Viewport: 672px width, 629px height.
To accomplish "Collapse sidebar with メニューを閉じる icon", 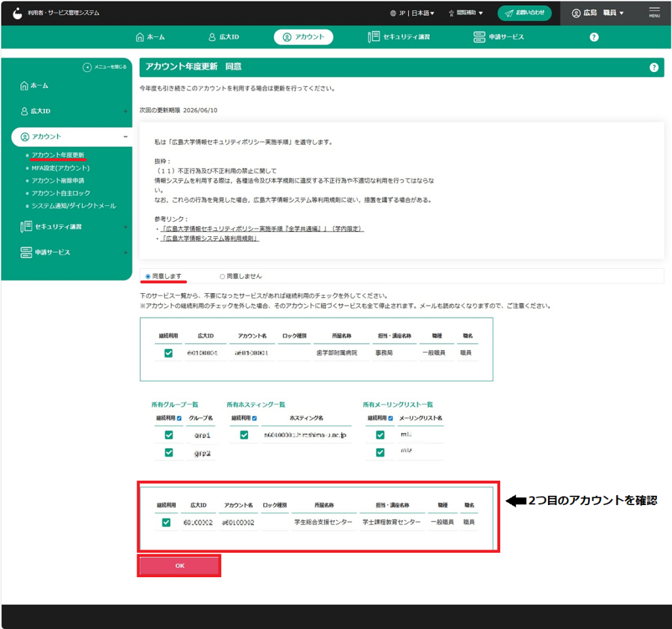I will click(87, 67).
